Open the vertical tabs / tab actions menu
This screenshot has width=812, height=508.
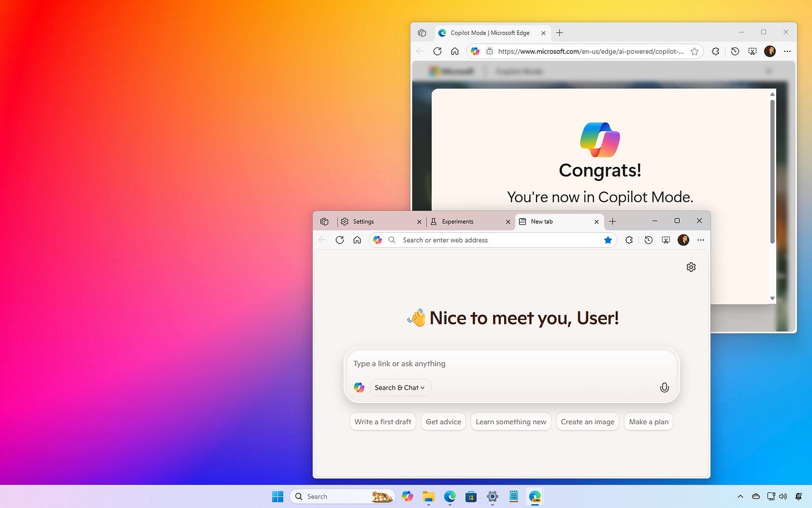[x=324, y=221]
